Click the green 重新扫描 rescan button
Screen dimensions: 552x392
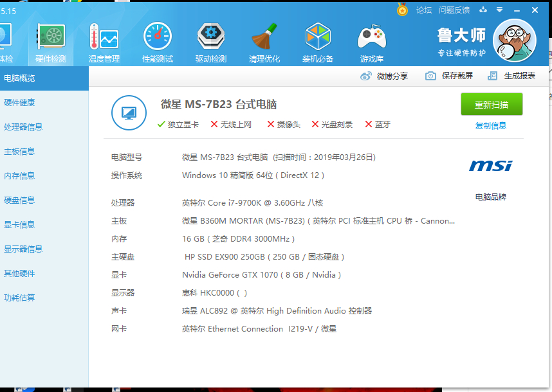(492, 104)
